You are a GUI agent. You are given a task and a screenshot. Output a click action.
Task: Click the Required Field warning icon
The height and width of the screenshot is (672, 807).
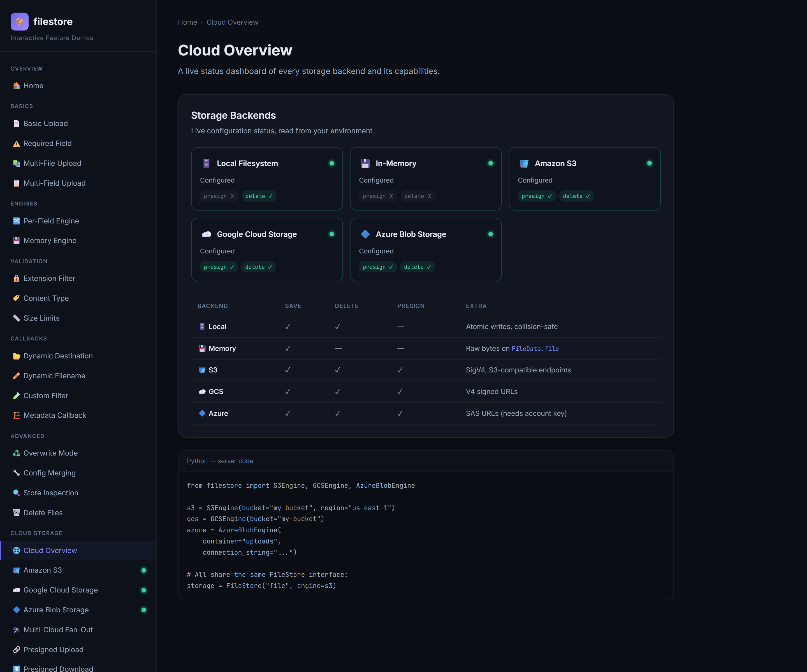click(x=16, y=144)
